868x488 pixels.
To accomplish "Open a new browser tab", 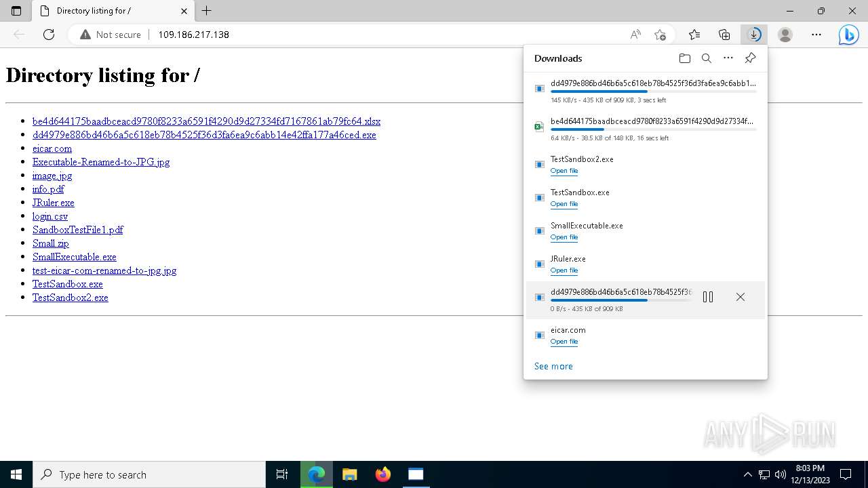I will pyautogui.click(x=207, y=11).
